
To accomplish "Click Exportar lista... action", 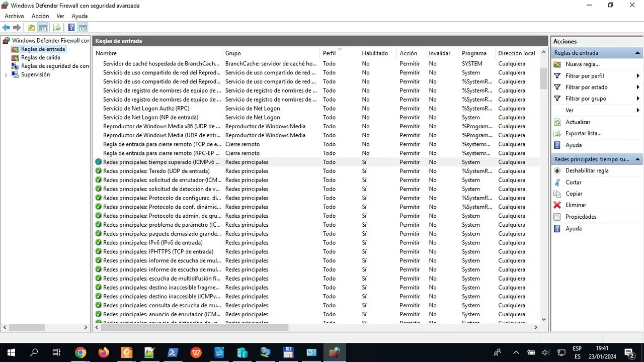I will 584,134.
